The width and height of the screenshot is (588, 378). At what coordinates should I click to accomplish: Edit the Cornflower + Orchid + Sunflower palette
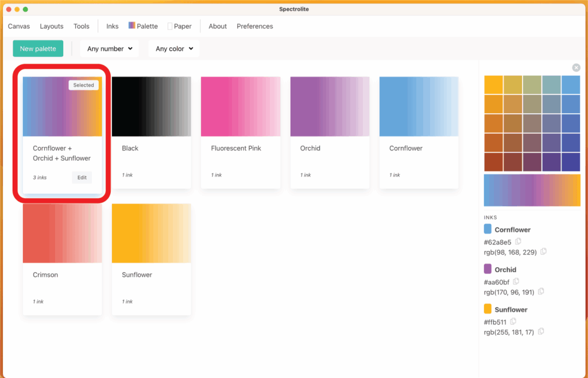click(82, 178)
